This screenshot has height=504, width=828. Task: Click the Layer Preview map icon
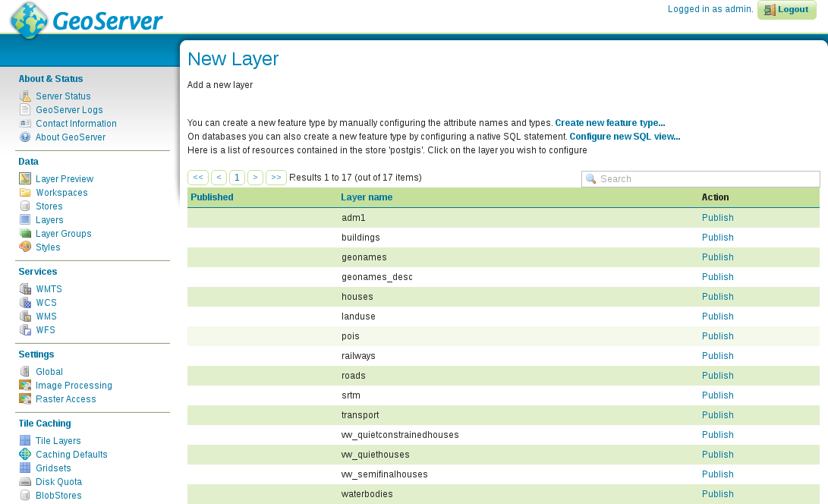(x=25, y=178)
